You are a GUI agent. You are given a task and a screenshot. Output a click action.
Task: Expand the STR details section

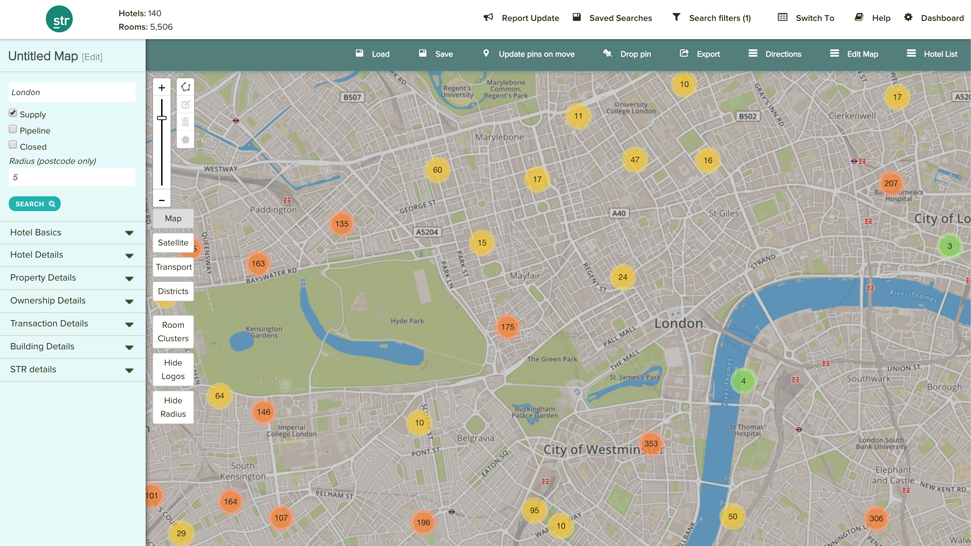[x=72, y=370]
